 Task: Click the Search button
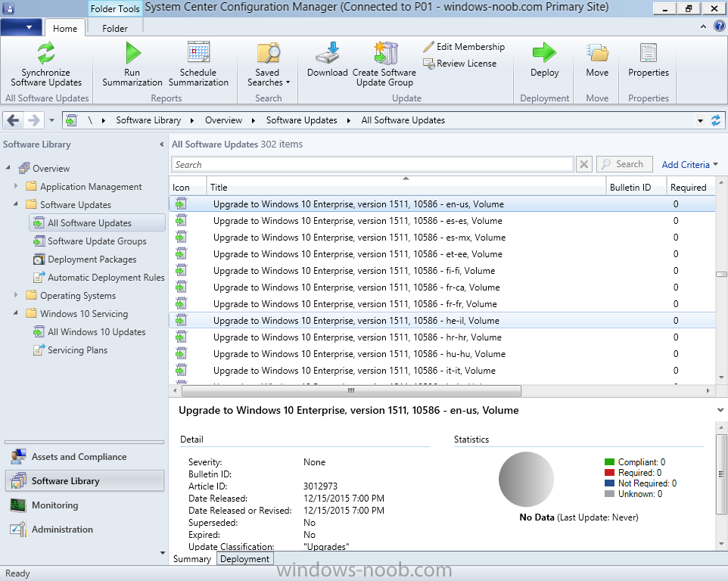pyautogui.click(x=624, y=164)
